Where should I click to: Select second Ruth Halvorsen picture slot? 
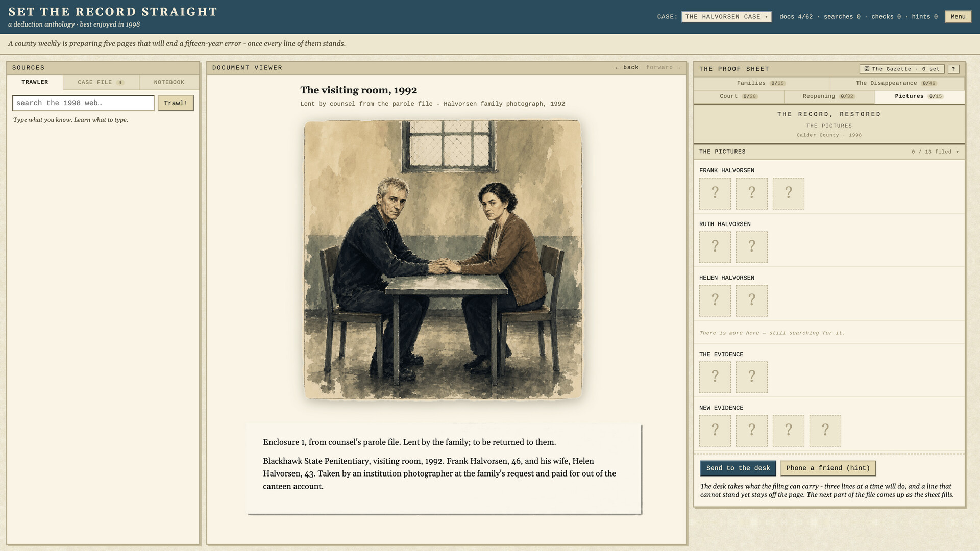(751, 247)
